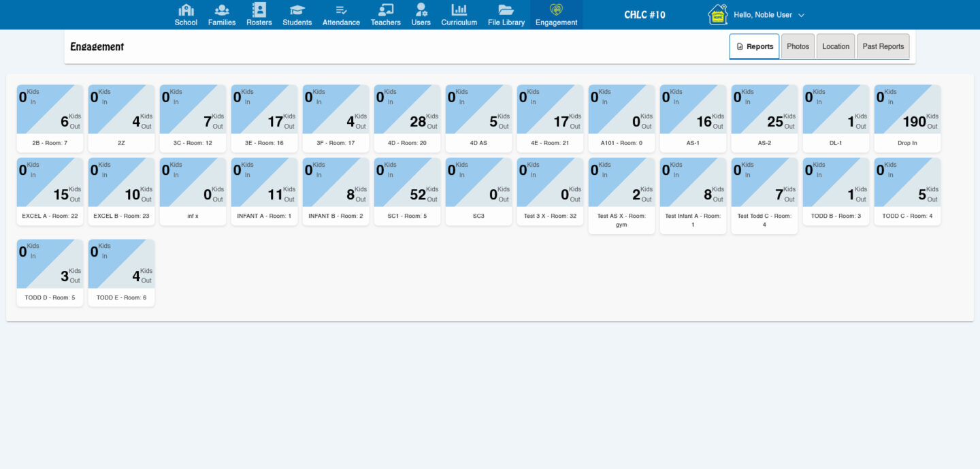980x469 pixels.
Task: Click the Engagement heart icon
Action: (556, 10)
